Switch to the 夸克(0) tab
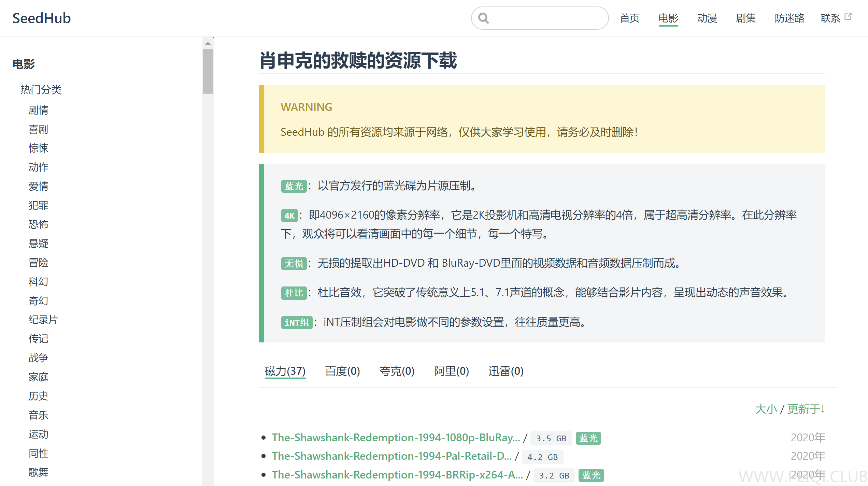 (397, 371)
